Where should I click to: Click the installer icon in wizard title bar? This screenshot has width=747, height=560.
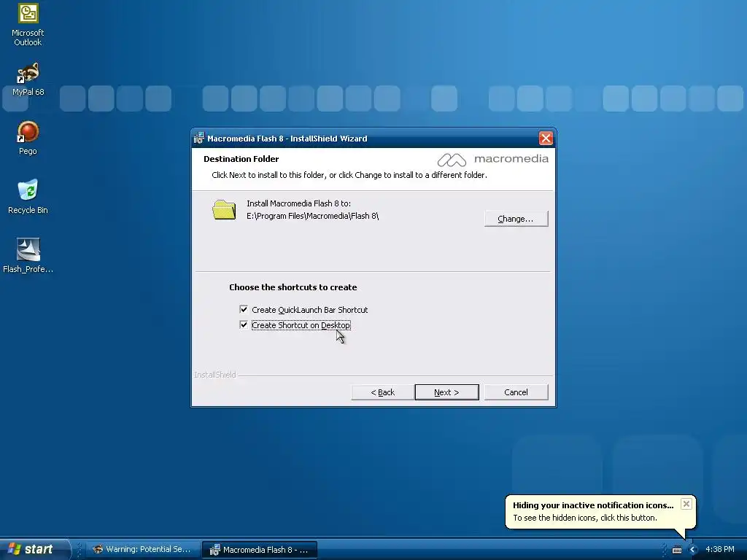(198, 138)
